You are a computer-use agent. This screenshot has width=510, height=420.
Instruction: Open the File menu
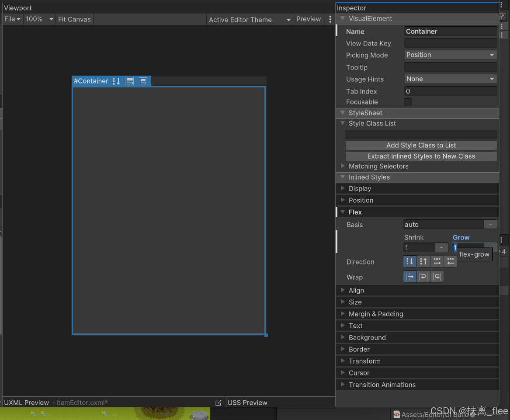(x=12, y=19)
